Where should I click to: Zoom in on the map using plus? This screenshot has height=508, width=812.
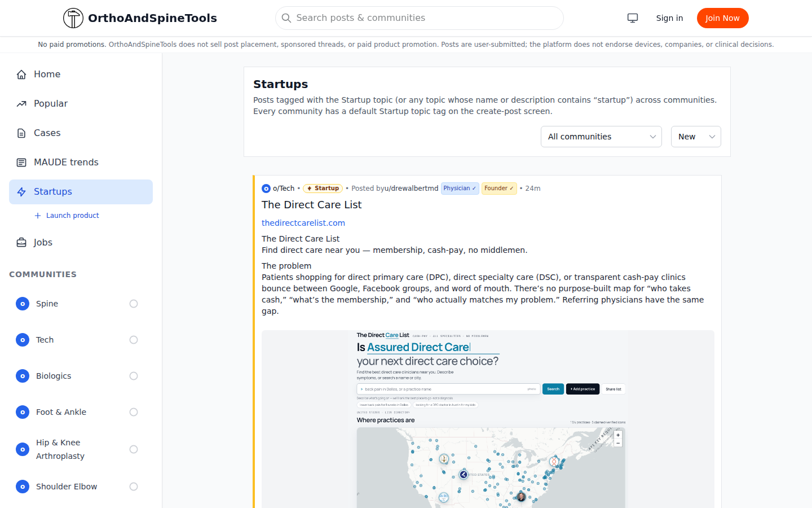pyautogui.click(x=618, y=435)
